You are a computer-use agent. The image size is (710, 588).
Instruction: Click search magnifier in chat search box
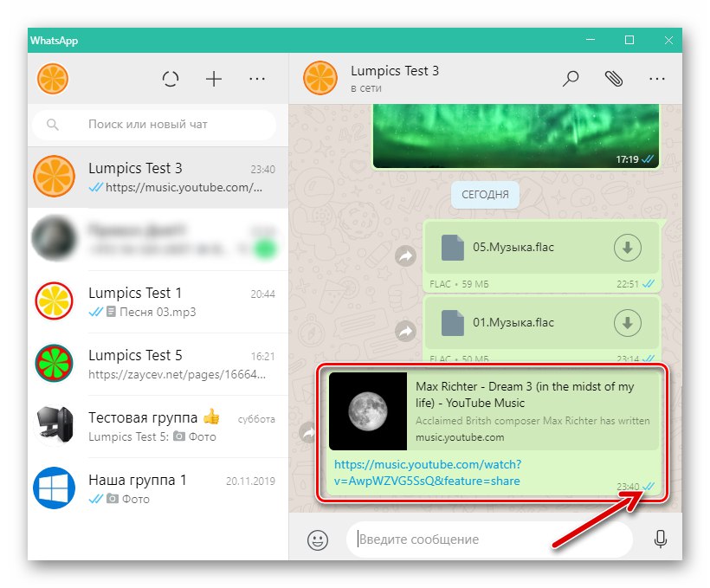click(53, 124)
